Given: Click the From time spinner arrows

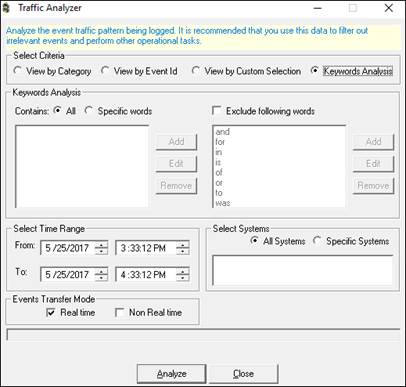Looking at the screenshot, I should click(x=183, y=248).
